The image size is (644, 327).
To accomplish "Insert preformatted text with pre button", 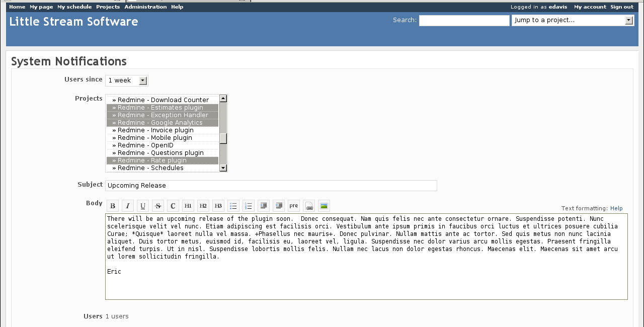I will pos(294,206).
